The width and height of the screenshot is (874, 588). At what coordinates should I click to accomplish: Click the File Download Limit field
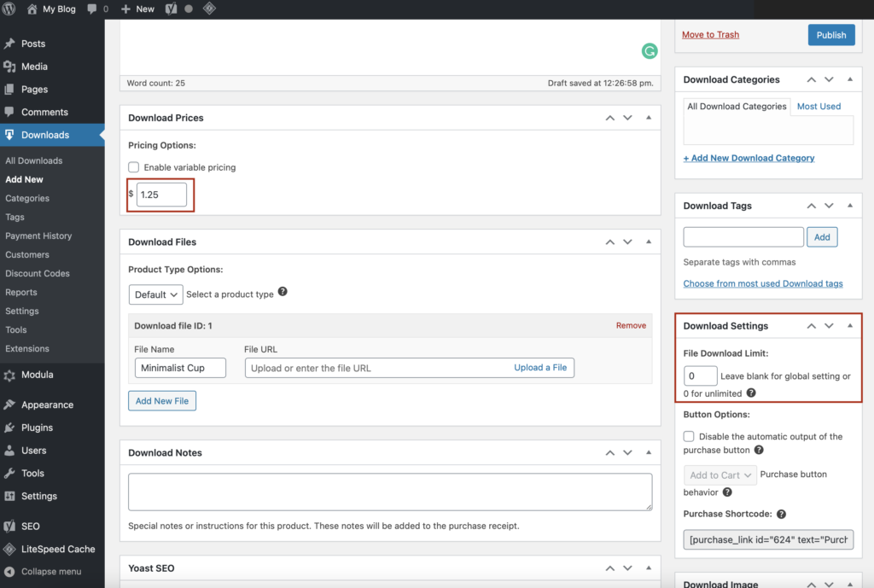click(700, 376)
